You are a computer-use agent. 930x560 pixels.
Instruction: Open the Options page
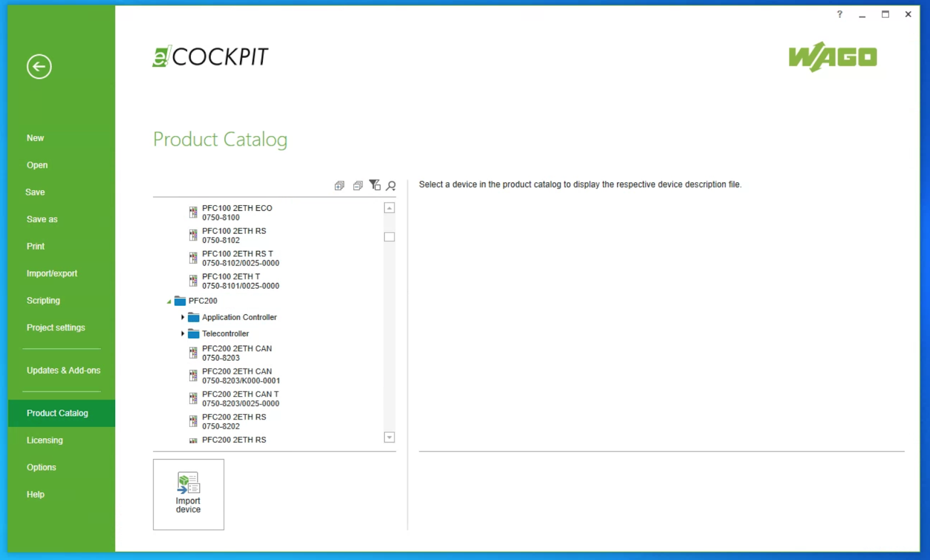41,467
